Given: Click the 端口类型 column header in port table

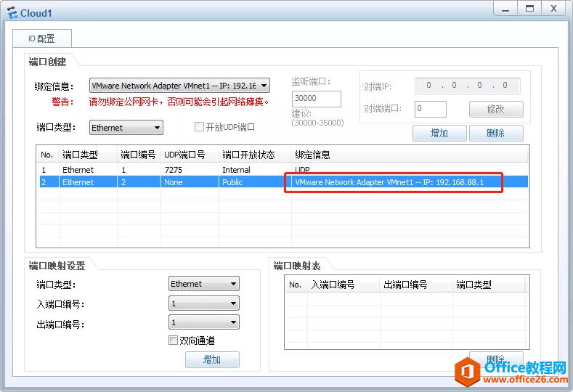Looking at the screenshot, I should (x=88, y=155).
